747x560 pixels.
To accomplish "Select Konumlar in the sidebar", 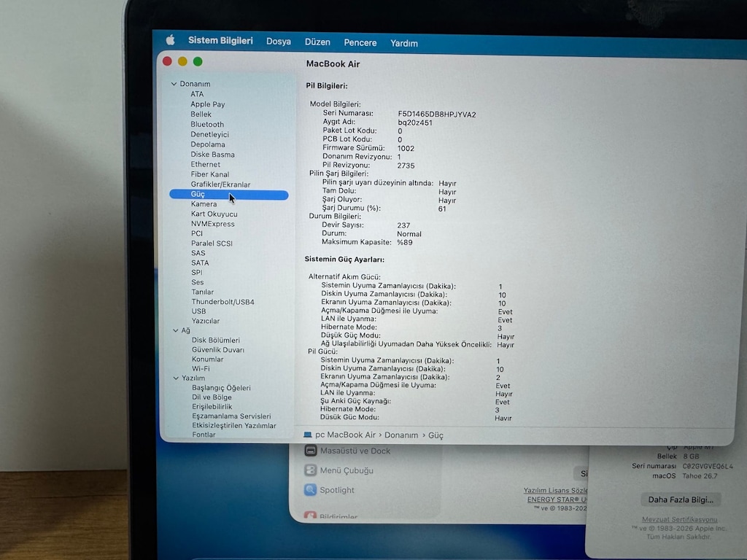I will pyautogui.click(x=207, y=359).
